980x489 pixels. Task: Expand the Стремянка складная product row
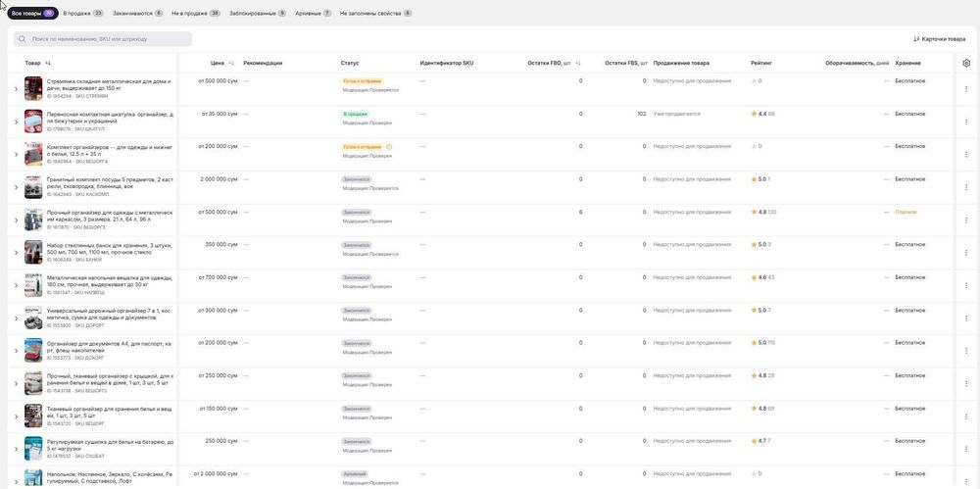pos(16,88)
